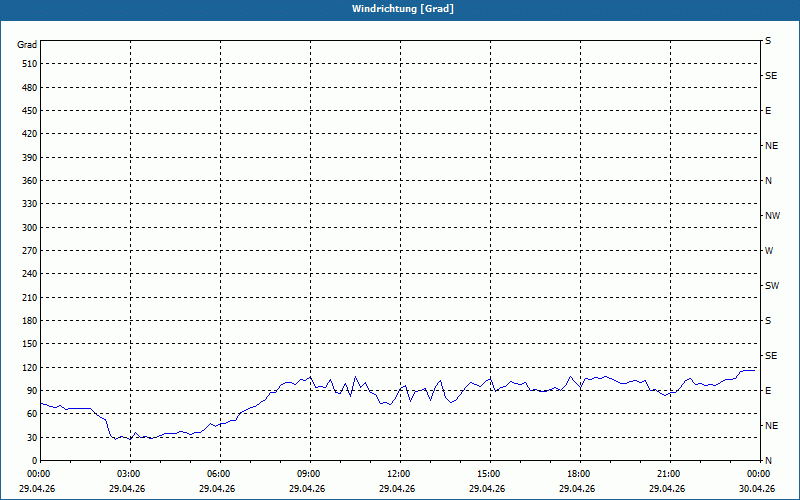Select the 330 degree axis label
The image size is (800, 500).
[30, 204]
